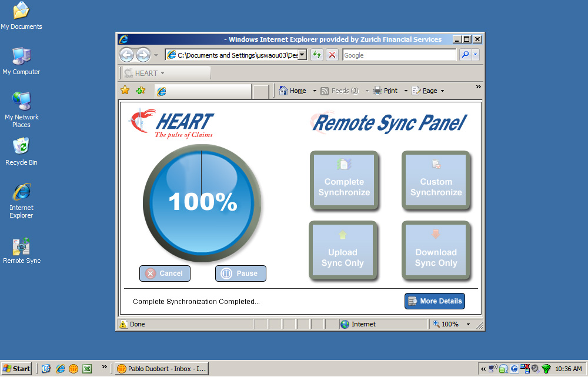
Task: Select the My Computer desktop icon
Action: [21, 61]
